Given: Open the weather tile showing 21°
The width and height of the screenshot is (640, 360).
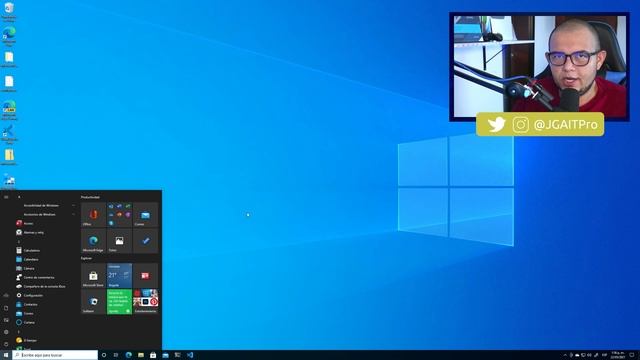Looking at the screenshot, I should tap(119, 276).
